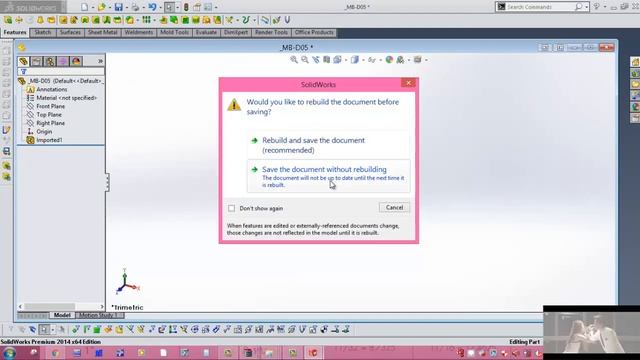Screen dimensions: 640x360
Task: Switch to the DimXpertManager tab icon
Action: point(63,61)
